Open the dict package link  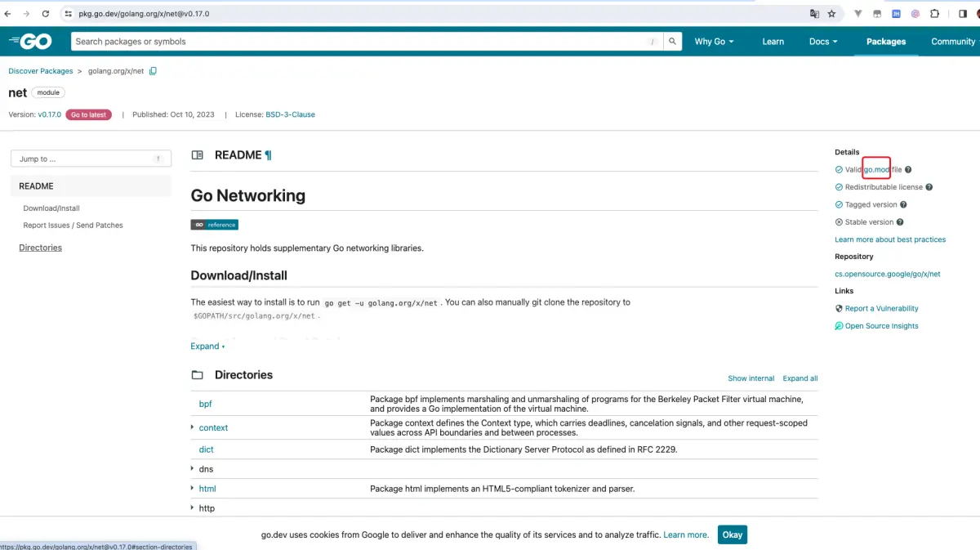(206, 449)
